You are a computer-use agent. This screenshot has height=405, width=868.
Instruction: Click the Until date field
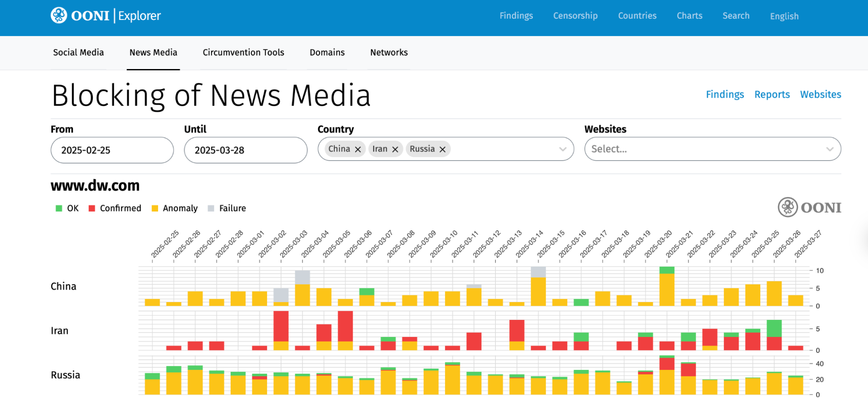click(x=245, y=150)
